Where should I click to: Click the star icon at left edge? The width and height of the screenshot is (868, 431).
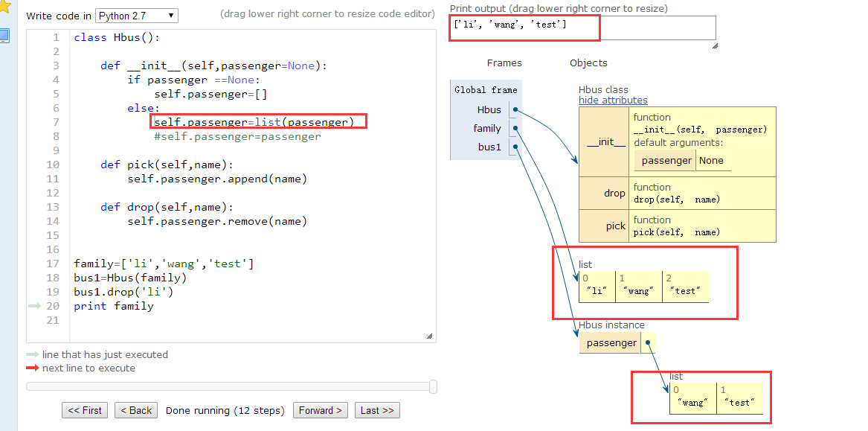4,5
